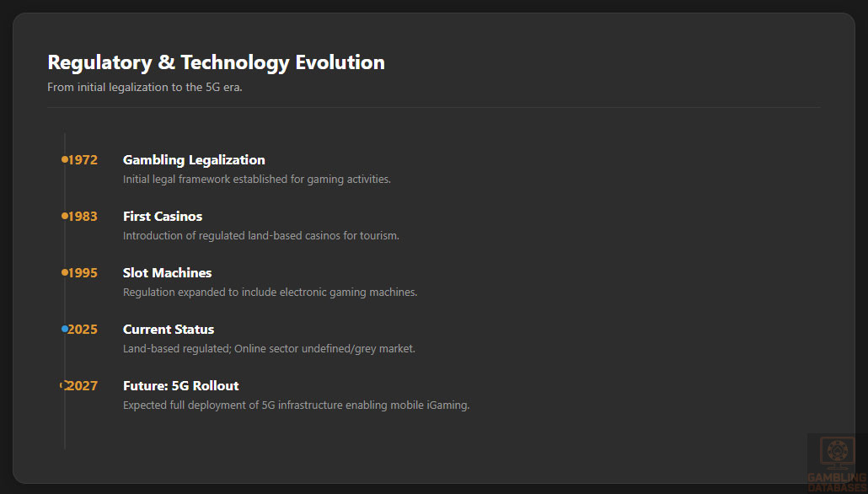Click the Future: 5G Rollout title

(181, 386)
